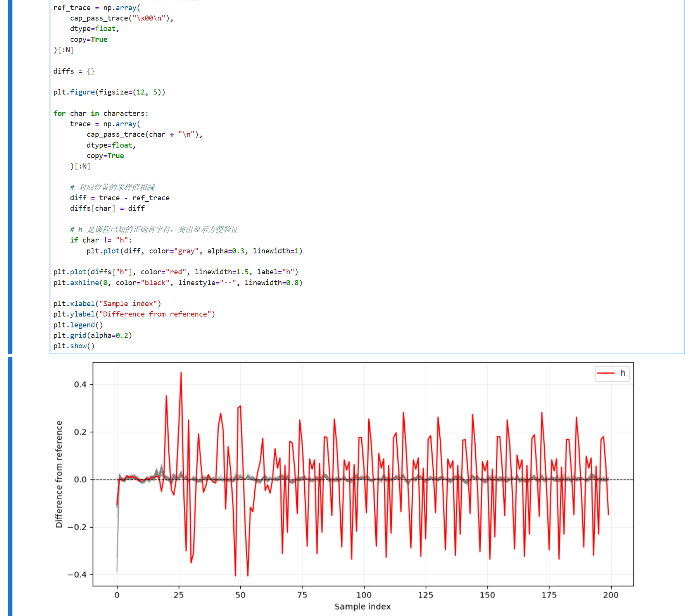The width and height of the screenshot is (685, 616).
Task: Click the blue output cell collapser bar
Action: 10,486
